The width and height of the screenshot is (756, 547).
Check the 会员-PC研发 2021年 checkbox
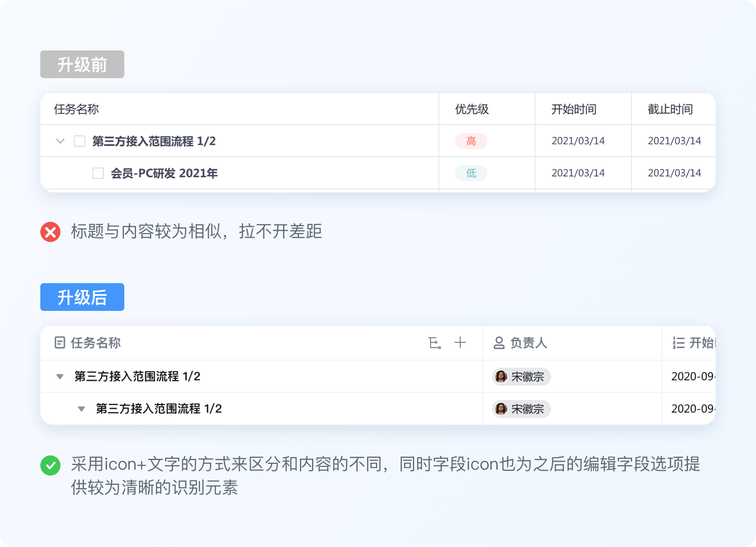[98, 173]
